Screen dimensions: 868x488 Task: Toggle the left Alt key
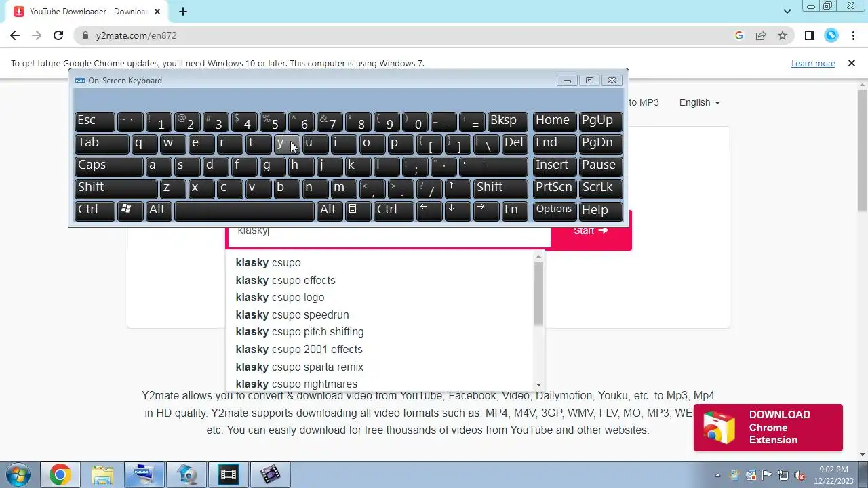159,210
